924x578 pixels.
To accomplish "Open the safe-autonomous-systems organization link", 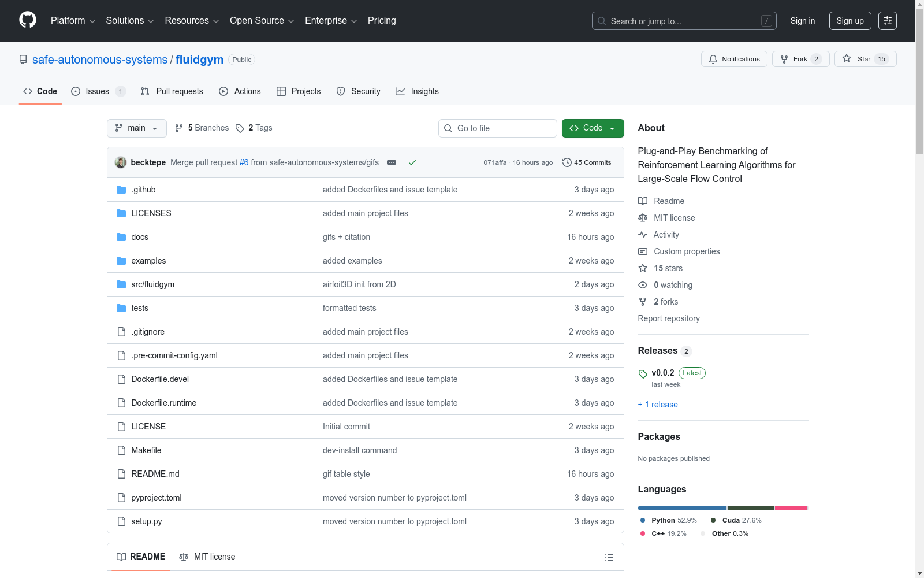I will click(100, 60).
